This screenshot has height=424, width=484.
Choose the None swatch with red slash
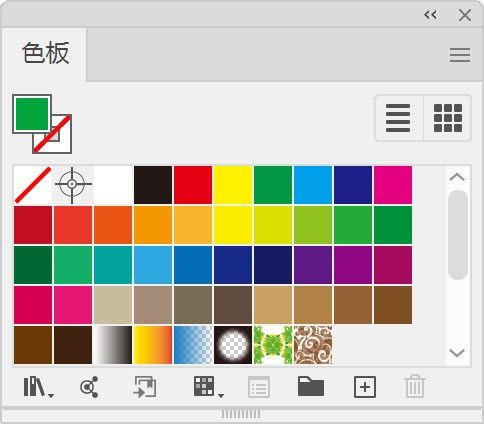coord(33,185)
